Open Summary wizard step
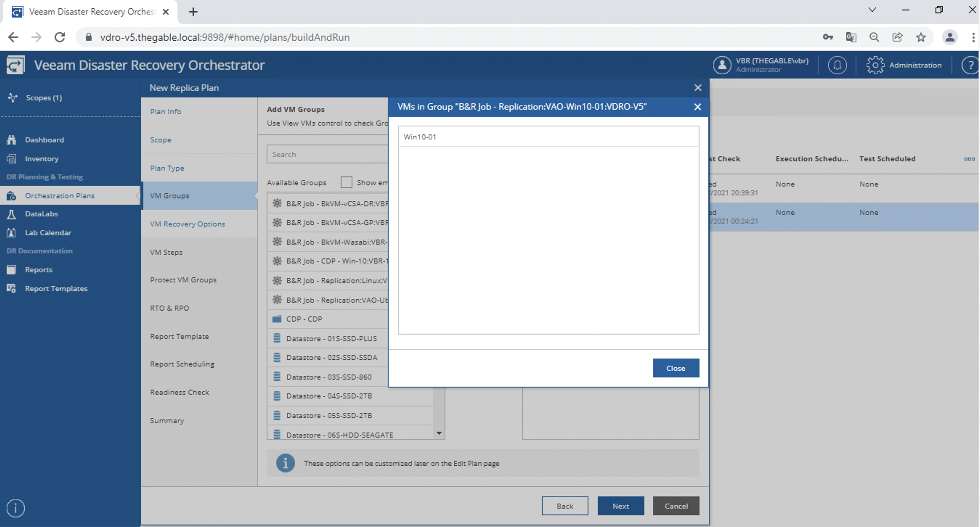Image resolution: width=980 pixels, height=527 pixels. [167, 421]
